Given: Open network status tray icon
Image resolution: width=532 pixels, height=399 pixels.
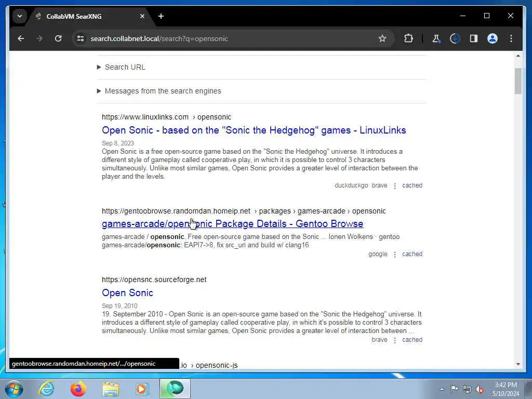Looking at the screenshot, I should [x=467, y=389].
